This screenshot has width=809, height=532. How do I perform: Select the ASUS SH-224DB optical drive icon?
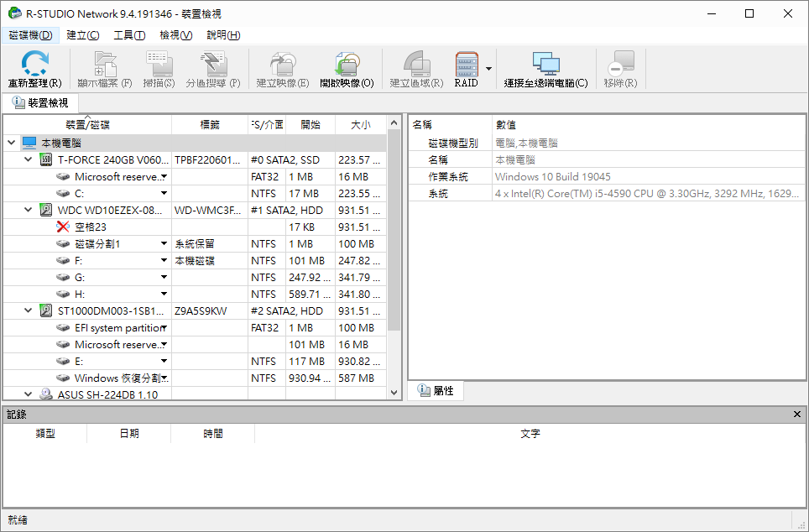tap(46, 394)
